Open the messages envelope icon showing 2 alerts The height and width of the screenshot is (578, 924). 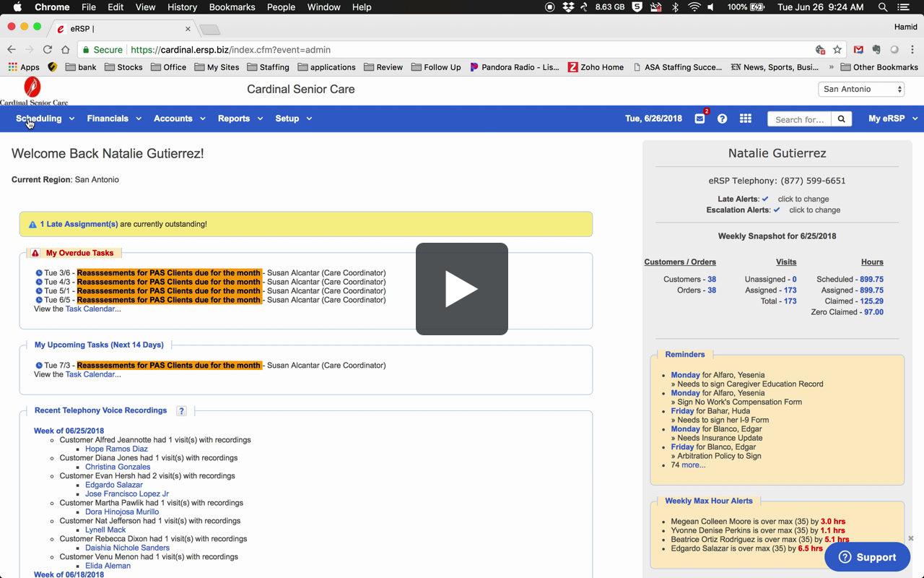click(699, 118)
